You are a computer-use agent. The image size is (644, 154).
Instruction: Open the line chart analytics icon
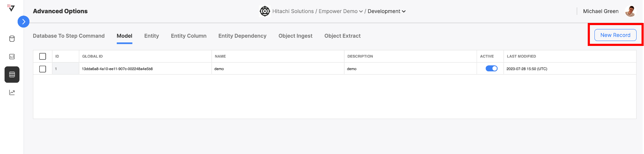click(12, 93)
